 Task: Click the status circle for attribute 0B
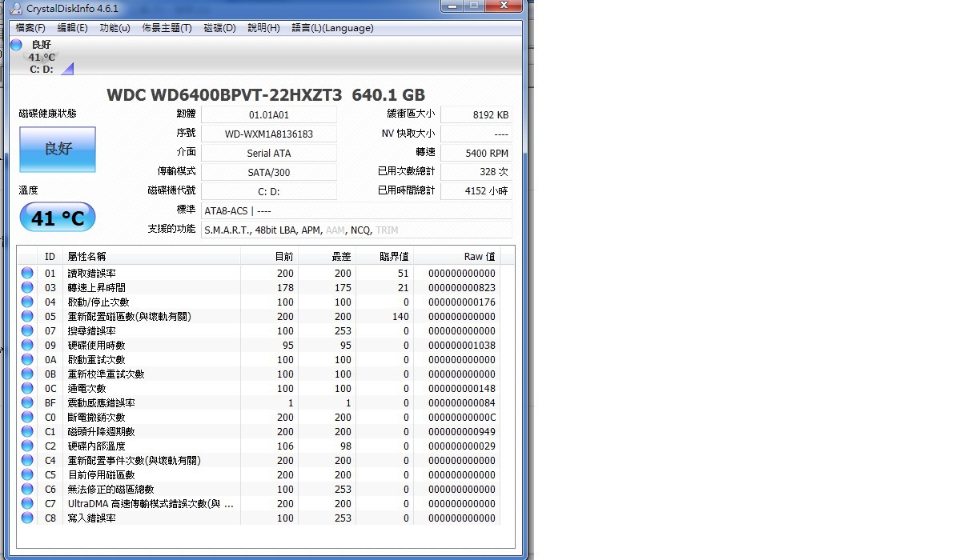(27, 374)
